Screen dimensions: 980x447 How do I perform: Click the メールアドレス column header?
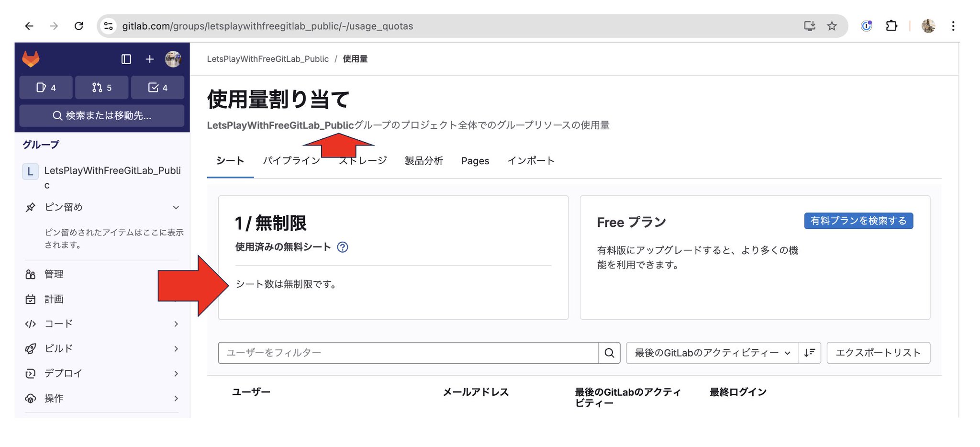476,392
